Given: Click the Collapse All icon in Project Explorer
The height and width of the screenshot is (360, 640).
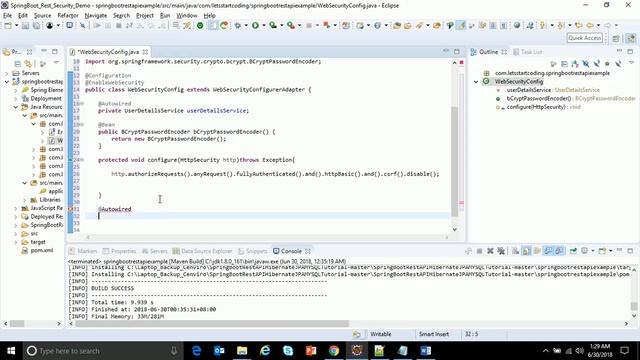Looking at the screenshot, I should click(x=18, y=64).
